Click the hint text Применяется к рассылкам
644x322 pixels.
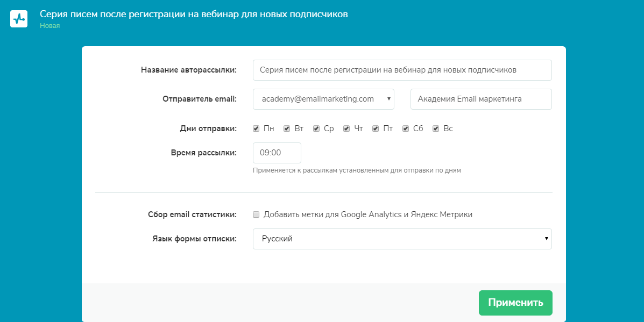tap(357, 170)
